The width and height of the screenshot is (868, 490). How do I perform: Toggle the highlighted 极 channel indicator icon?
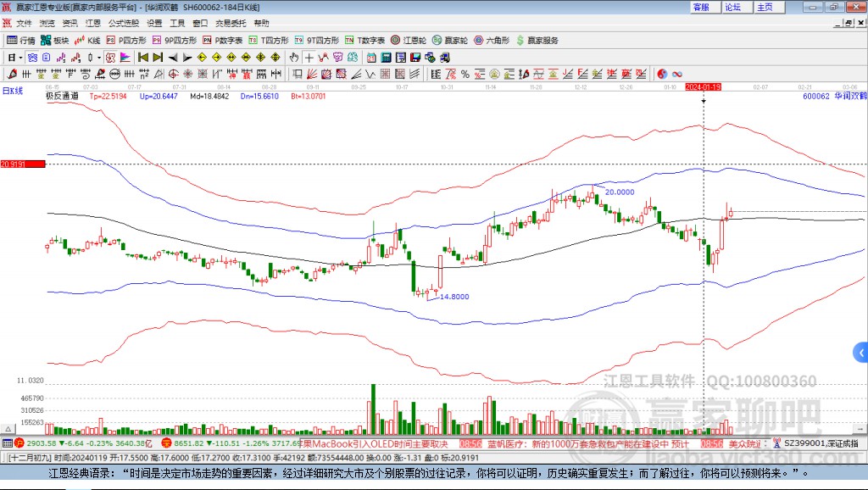pyautogui.click(x=110, y=58)
